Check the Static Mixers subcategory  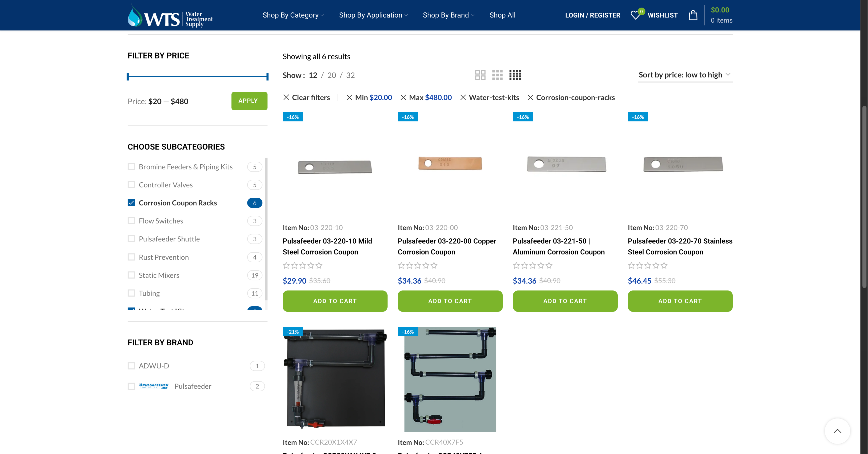click(131, 275)
